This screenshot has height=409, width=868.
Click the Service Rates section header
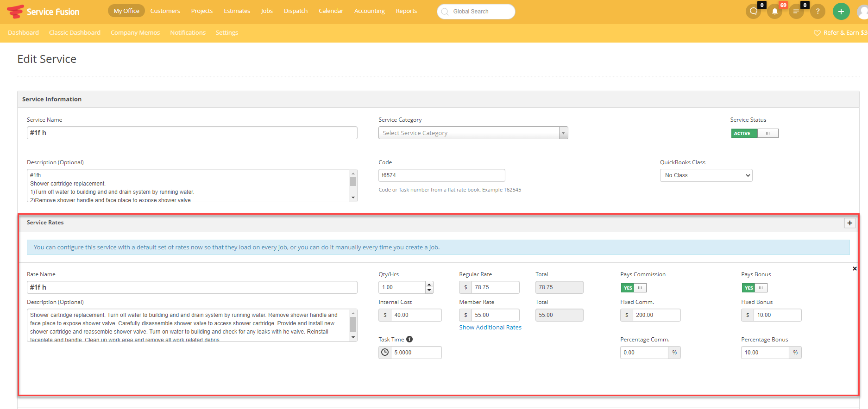[x=438, y=223]
